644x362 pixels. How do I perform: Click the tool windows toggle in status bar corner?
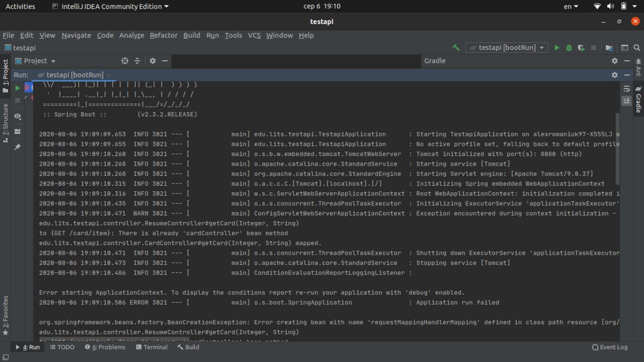pos(5,357)
